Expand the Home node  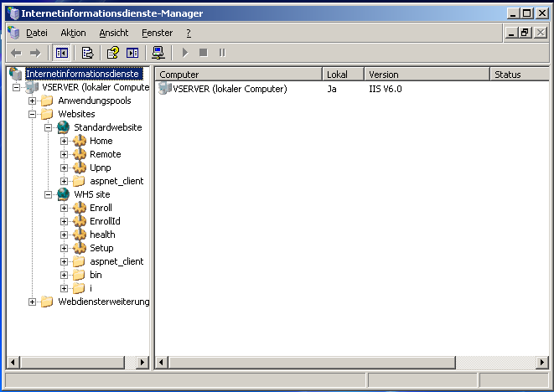pos(64,142)
